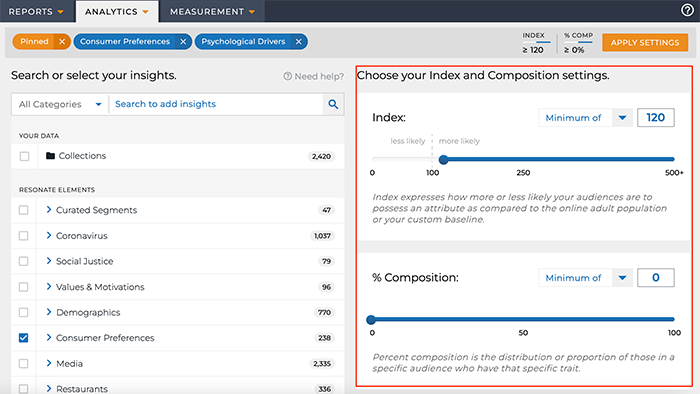The height and width of the screenshot is (394, 700).
Task: Open the help question mark icon
Action: pyautogui.click(x=687, y=10)
